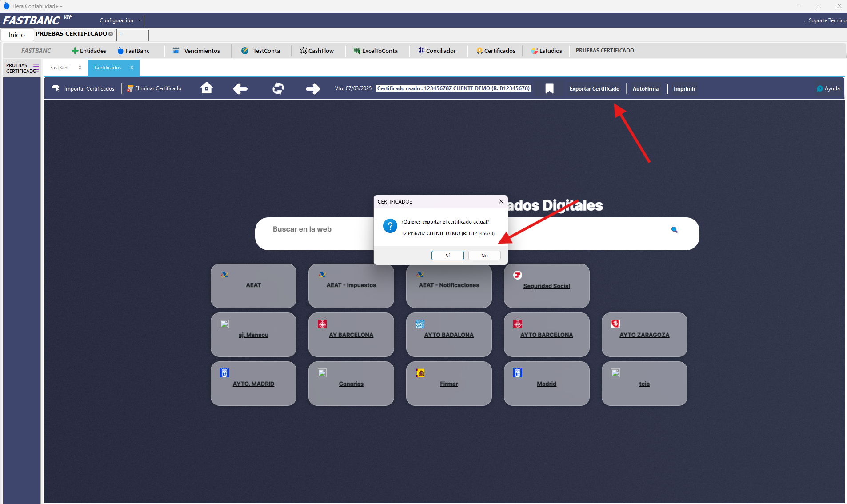Click the PRUEBAS CERTIFICADO label in module bar
Viewport: 847px width, 504px height.
[605, 51]
